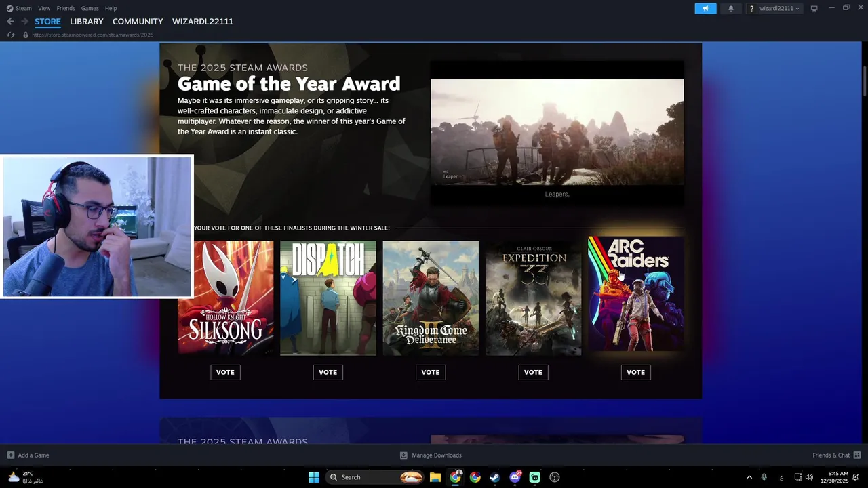Open the Help menu
This screenshot has height=488, width=868.
[x=111, y=8]
